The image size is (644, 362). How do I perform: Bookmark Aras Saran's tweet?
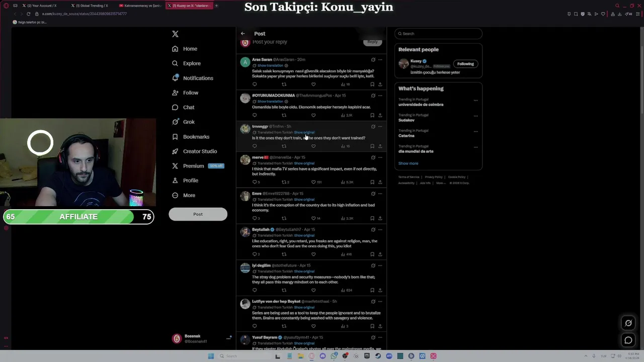click(372, 84)
